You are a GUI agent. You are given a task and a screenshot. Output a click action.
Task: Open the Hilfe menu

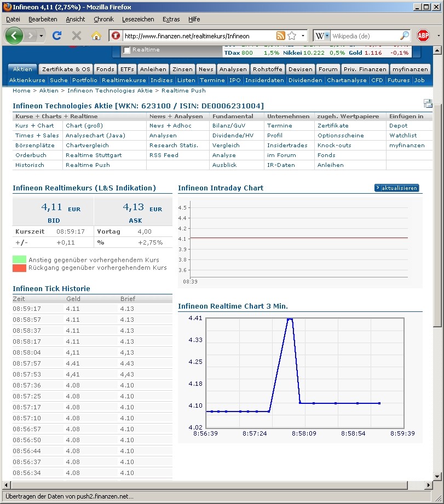point(194,19)
